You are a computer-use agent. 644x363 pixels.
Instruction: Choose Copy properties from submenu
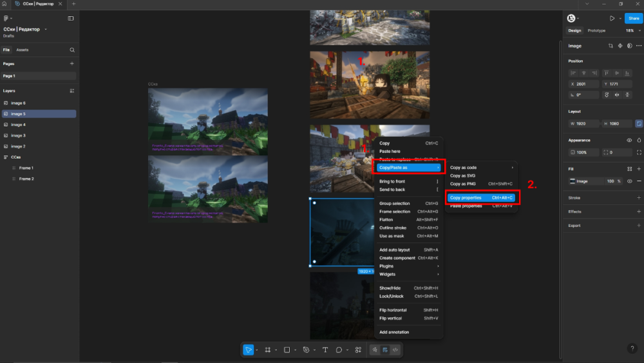466,197
